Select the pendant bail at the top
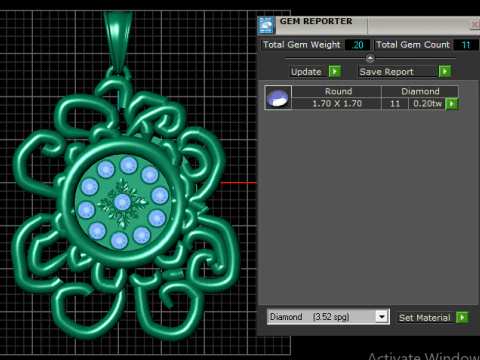This screenshot has height=360, width=480. tap(118, 42)
